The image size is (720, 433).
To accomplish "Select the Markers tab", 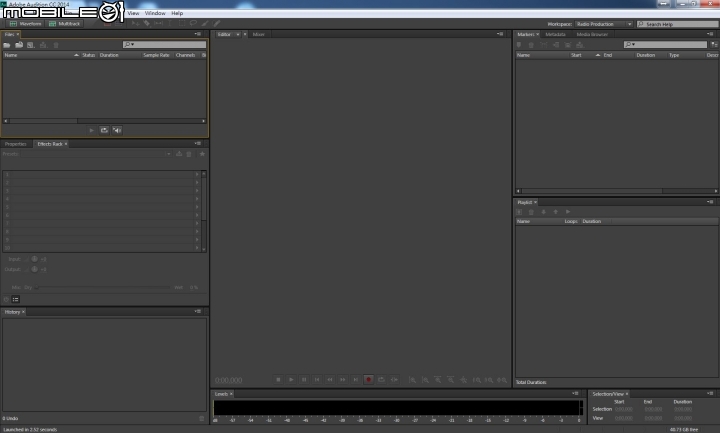I will (525, 34).
